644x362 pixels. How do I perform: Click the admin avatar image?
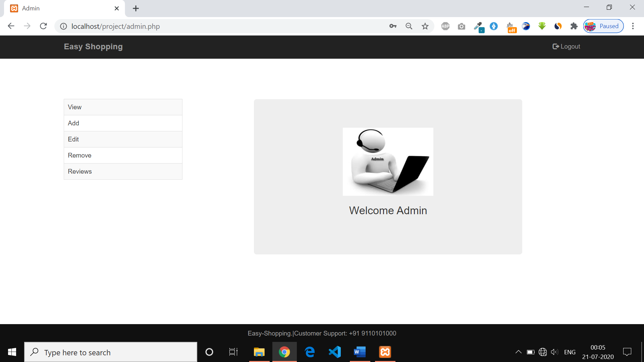point(388,162)
